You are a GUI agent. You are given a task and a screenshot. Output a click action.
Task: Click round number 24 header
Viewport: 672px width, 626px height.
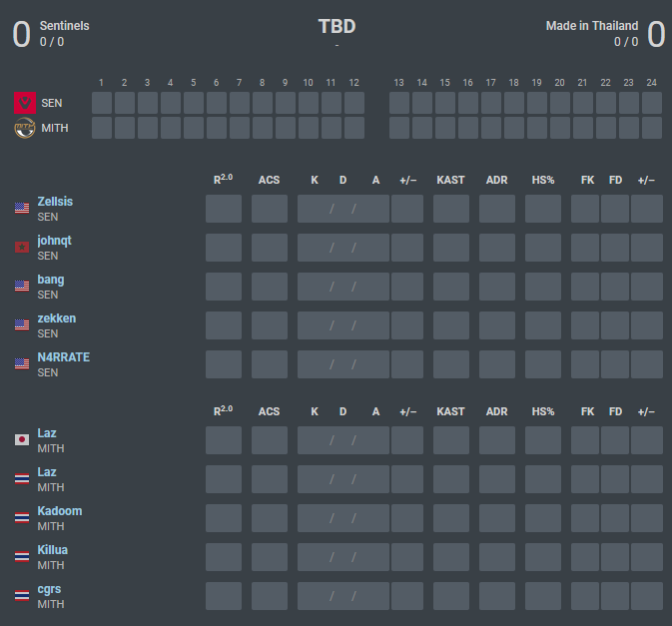point(651,83)
